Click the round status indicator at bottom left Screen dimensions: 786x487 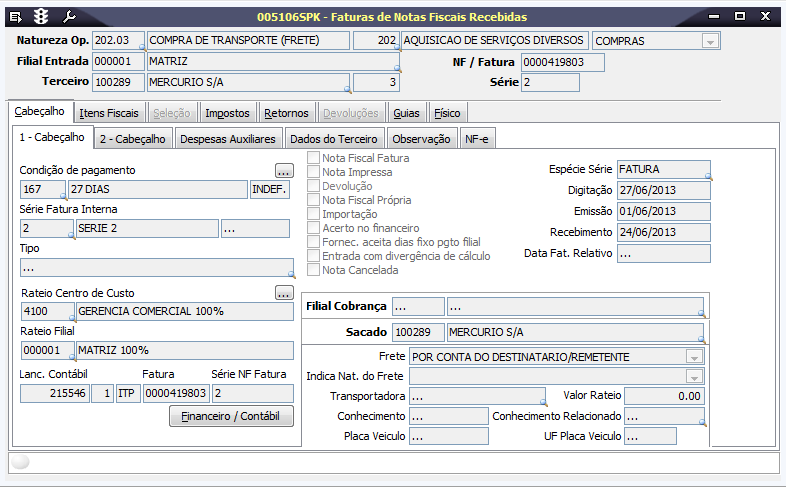click(21, 462)
